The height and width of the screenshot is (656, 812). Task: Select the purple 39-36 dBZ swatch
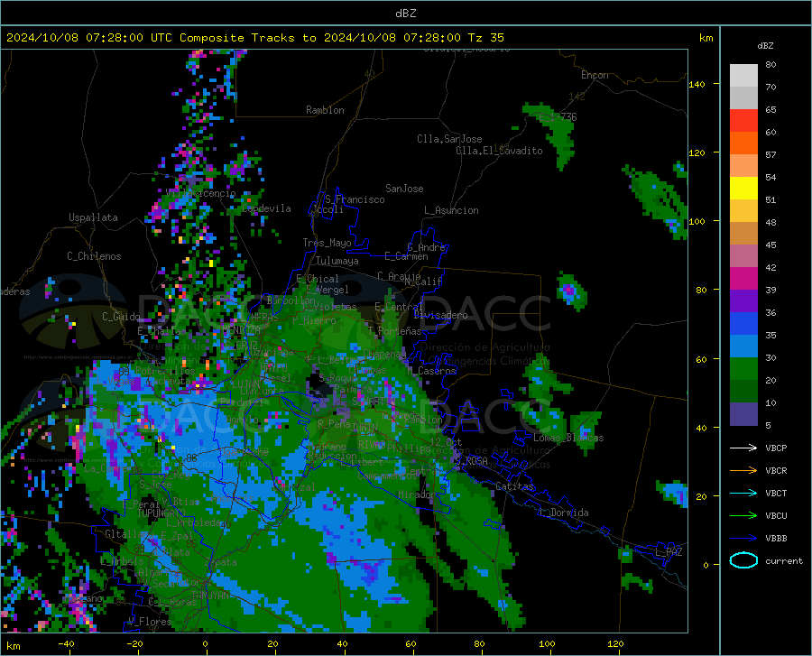pos(743,301)
